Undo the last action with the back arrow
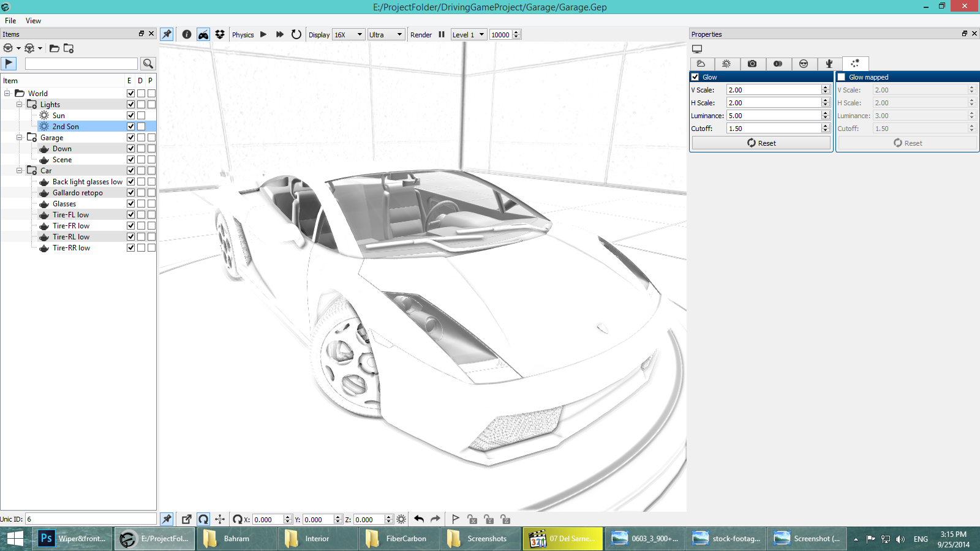Image resolution: width=980 pixels, height=551 pixels. (x=419, y=519)
